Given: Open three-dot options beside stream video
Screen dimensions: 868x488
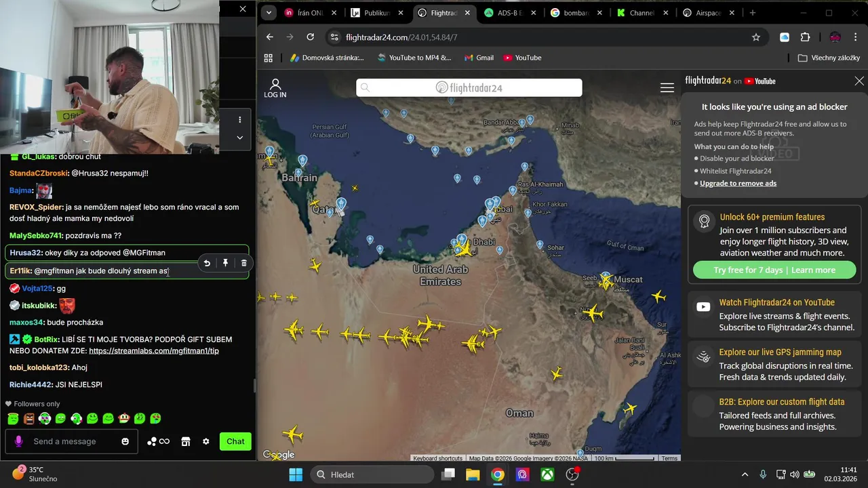Looking at the screenshot, I should [239, 119].
